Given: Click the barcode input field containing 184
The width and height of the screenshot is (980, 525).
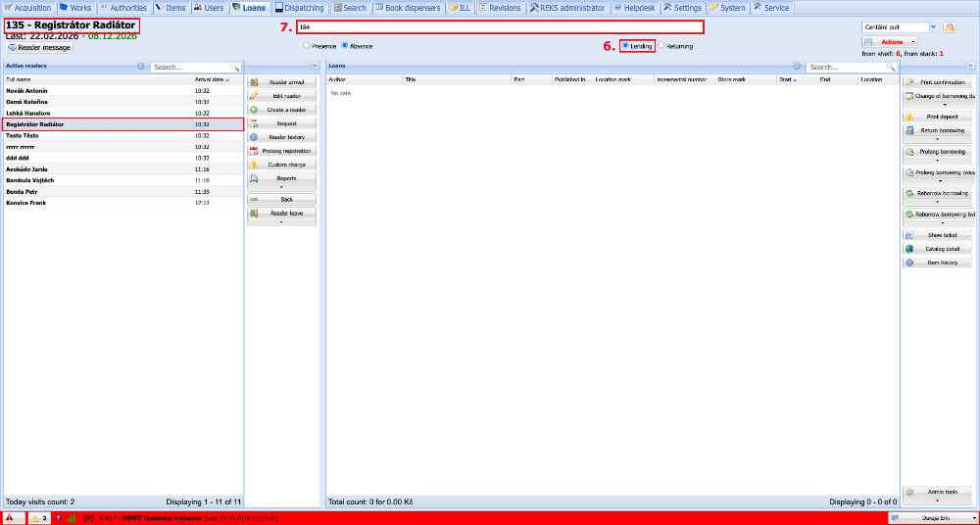Looking at the screenshot, I should (499, 27).
